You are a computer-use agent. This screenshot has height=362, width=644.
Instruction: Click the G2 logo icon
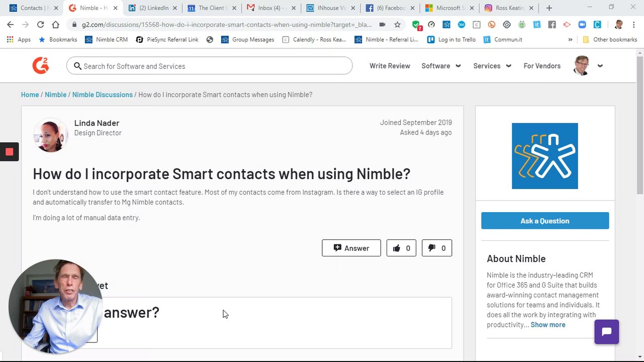point(41,66)
